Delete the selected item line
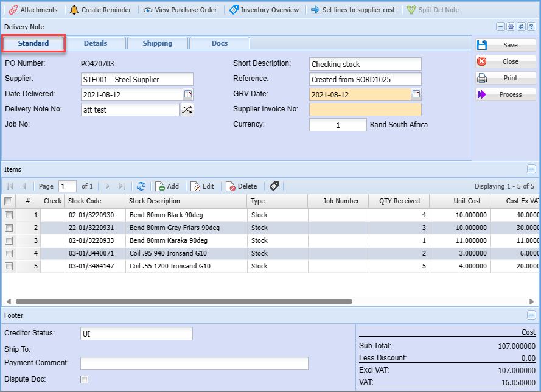The width and height of the screenshot is (541, 392). [x=241, y=186]
